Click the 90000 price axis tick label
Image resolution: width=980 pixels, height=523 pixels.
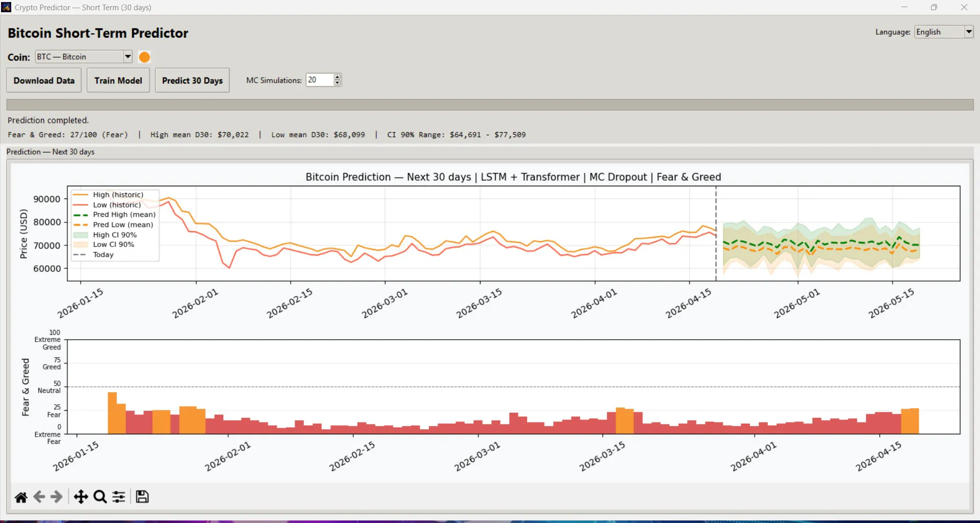[x=47, y=199]
